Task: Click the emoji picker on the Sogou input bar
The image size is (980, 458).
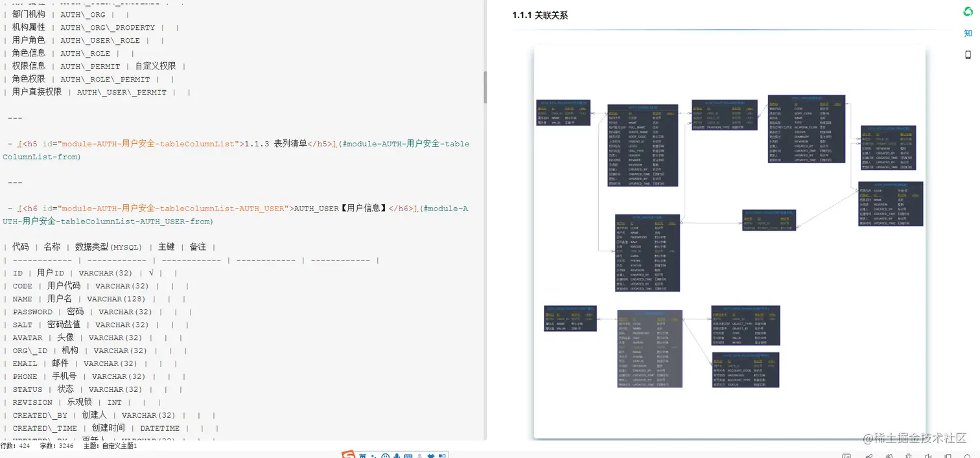Action: click(387, 455)
